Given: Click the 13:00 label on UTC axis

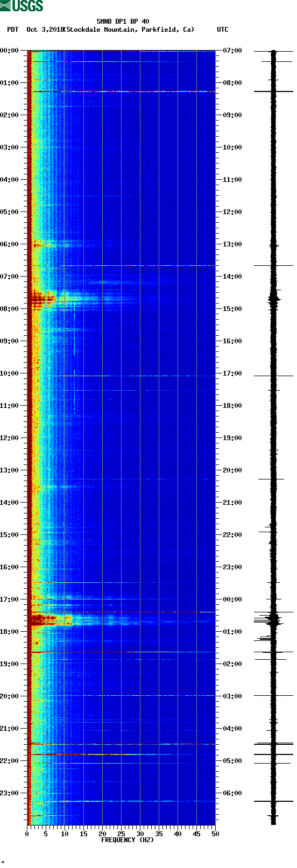Looking at the screenshot, I should click(232, 244).
